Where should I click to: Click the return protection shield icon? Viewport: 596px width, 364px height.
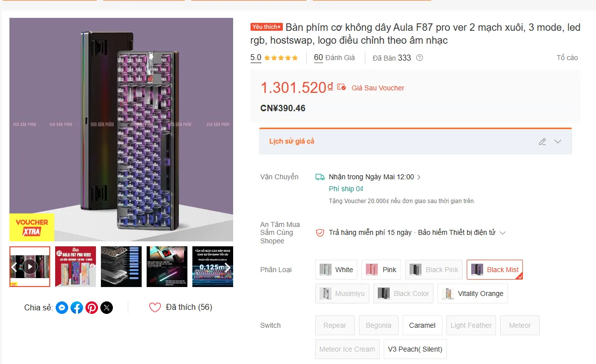[320, 232]
